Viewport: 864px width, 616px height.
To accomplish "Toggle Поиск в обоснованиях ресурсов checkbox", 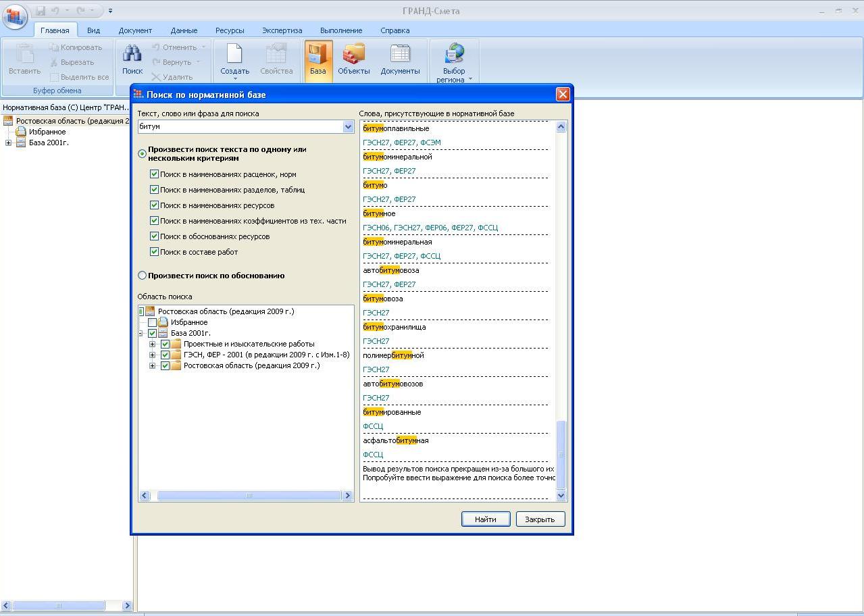I will (x=154, y=236).
